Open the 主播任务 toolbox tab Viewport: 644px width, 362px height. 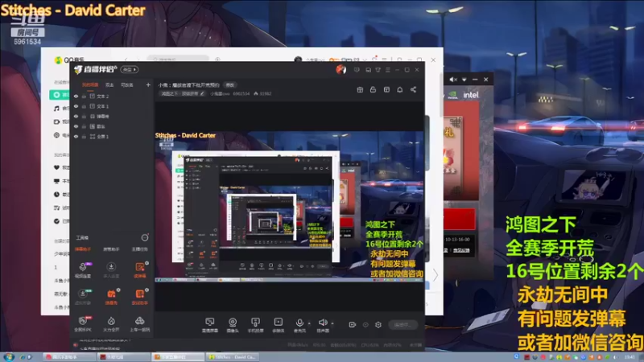tap(139, 249)
